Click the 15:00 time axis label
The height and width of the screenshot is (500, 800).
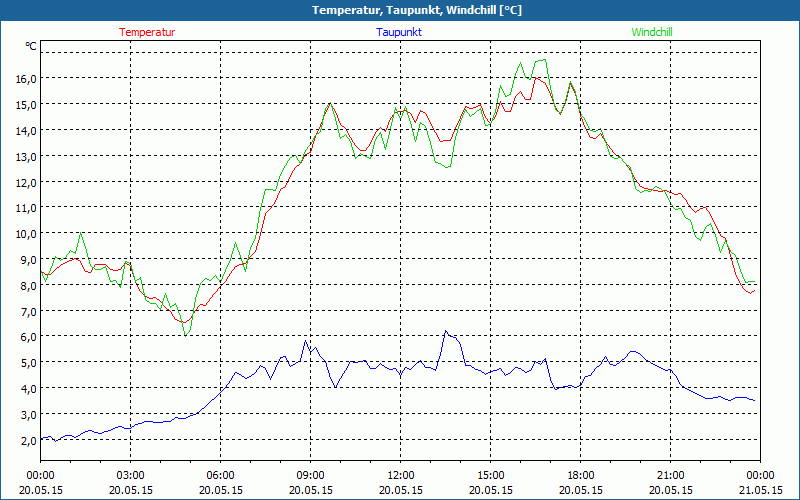pyautogui.click(x=490, y=476)
